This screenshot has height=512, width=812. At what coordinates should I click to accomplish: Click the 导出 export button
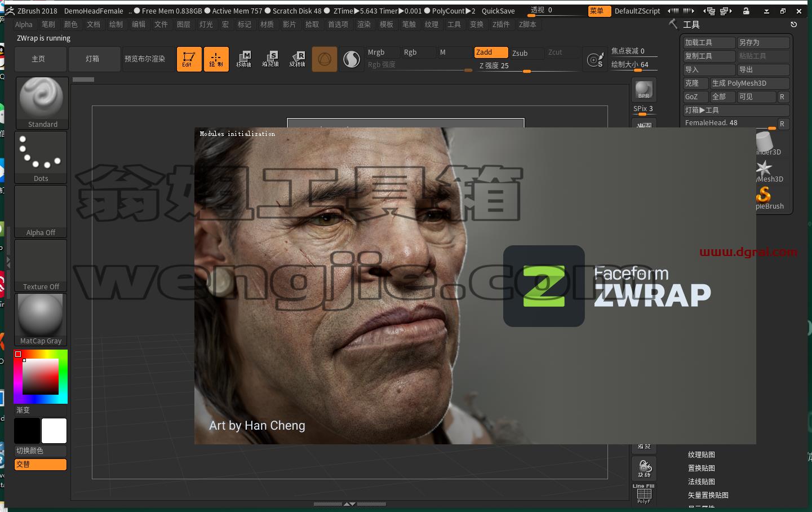764,69
